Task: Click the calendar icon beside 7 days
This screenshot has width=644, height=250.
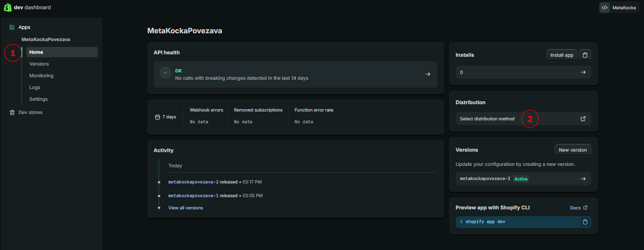Action: click(157, 117)
